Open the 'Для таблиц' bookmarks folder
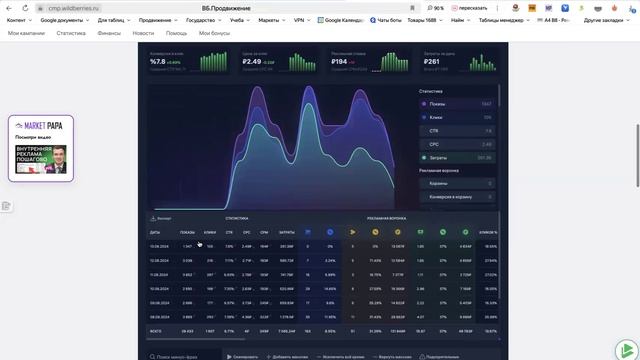 (x=114, y=20)
